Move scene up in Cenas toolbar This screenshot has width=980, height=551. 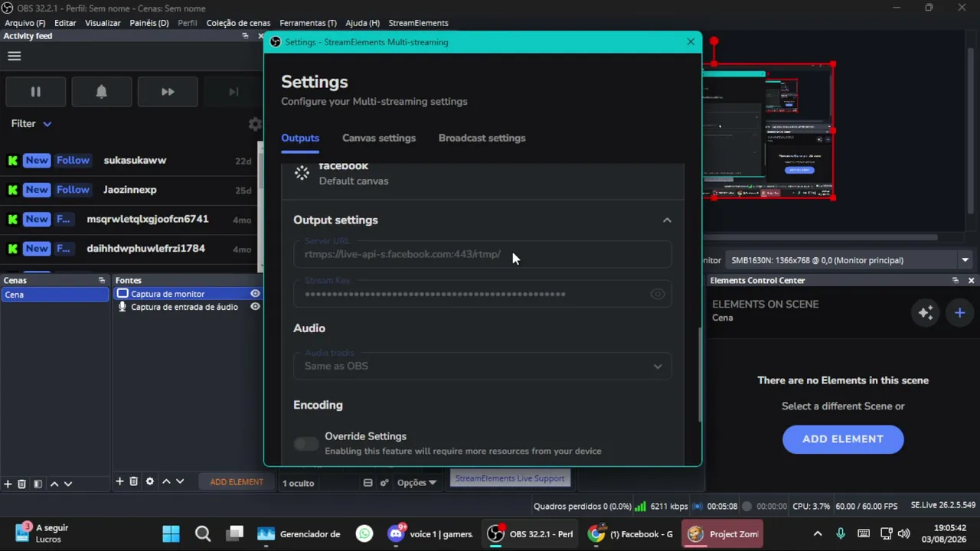click(54, 484)
